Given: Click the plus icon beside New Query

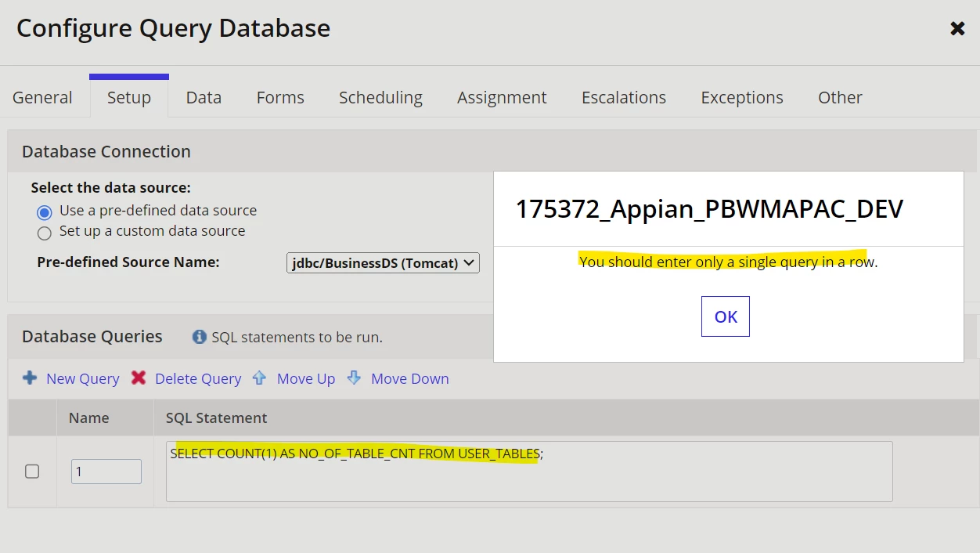Looking at the screenshot, I should (30, 378).
